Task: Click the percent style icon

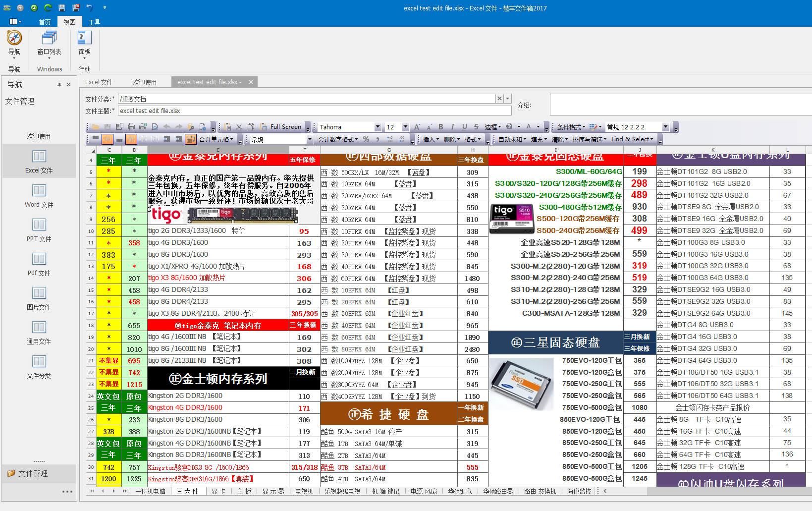Action: click(366, 139)
